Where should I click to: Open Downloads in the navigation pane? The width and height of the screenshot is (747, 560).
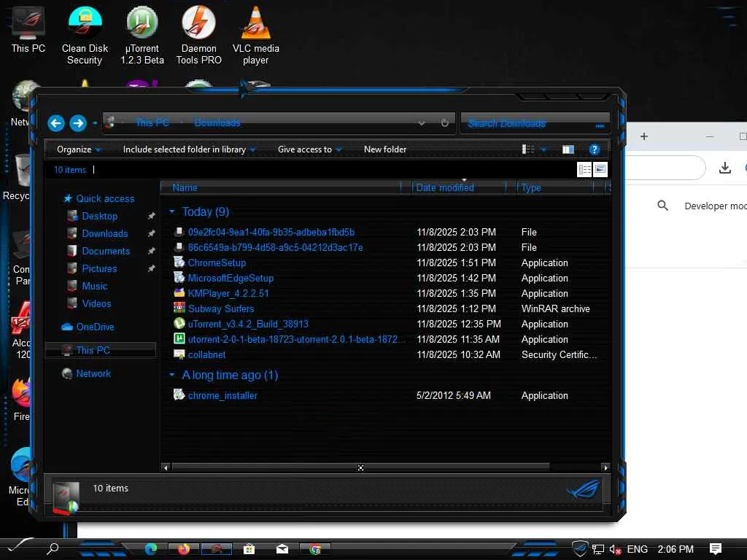pyautogui.click(x=105, y=234)
